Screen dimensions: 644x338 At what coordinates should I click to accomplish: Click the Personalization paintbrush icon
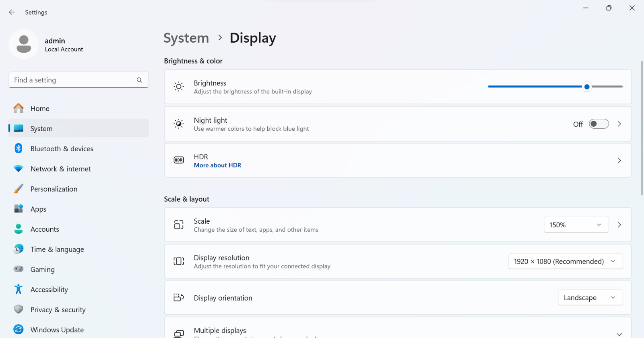click(x=19, y=189)
